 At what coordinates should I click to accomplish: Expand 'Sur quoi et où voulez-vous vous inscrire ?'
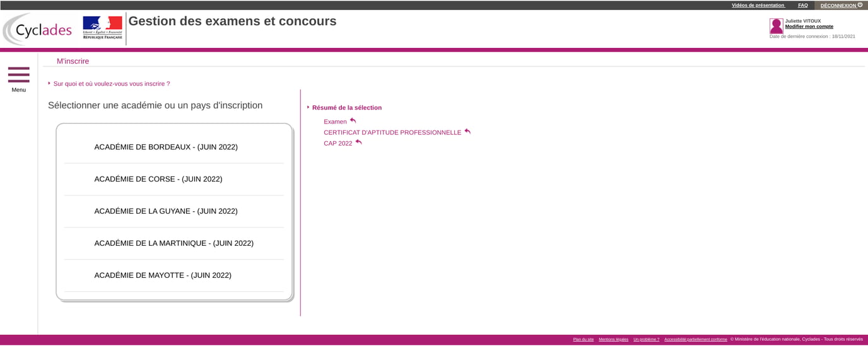[x=112, y=84]
